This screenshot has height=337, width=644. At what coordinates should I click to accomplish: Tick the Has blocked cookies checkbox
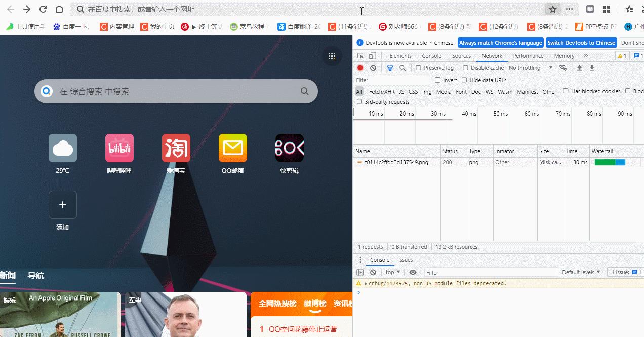[x=566, y=91]
